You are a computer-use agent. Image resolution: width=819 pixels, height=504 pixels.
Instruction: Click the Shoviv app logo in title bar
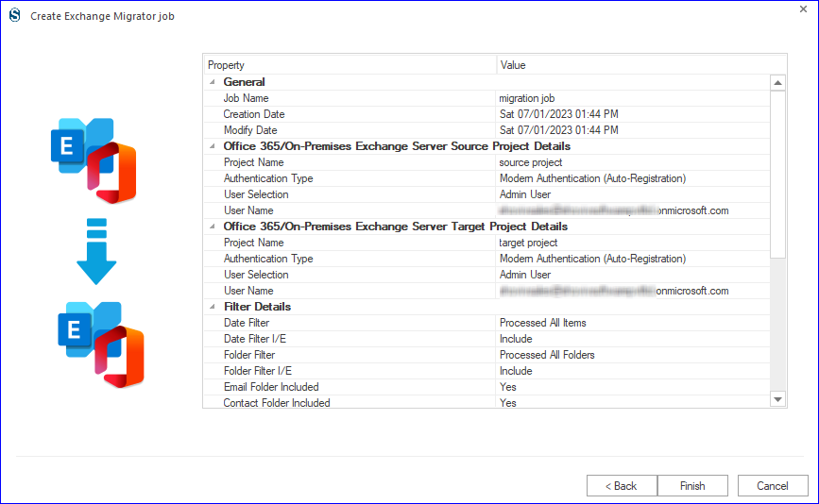click(14, 15)
